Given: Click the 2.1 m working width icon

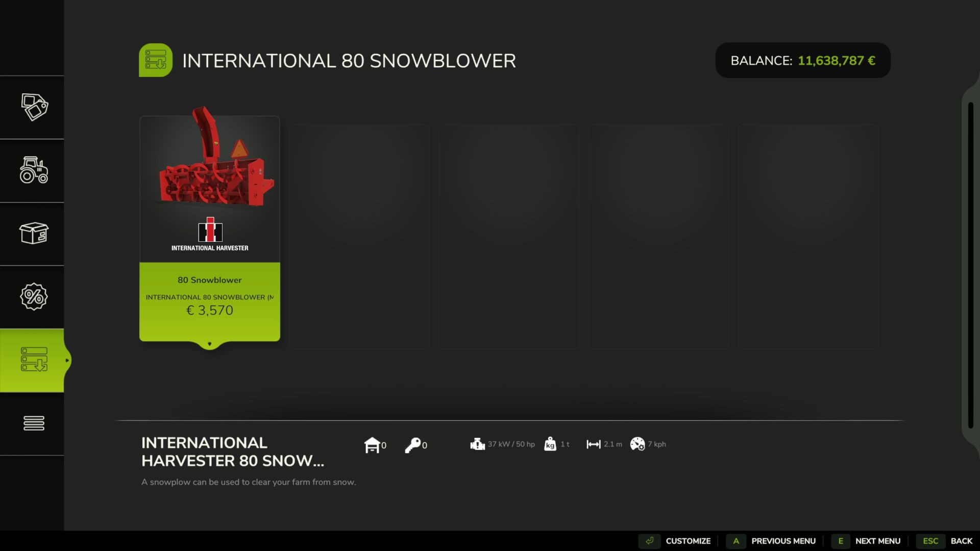Looking at the screenshot, I should [593, 444].
